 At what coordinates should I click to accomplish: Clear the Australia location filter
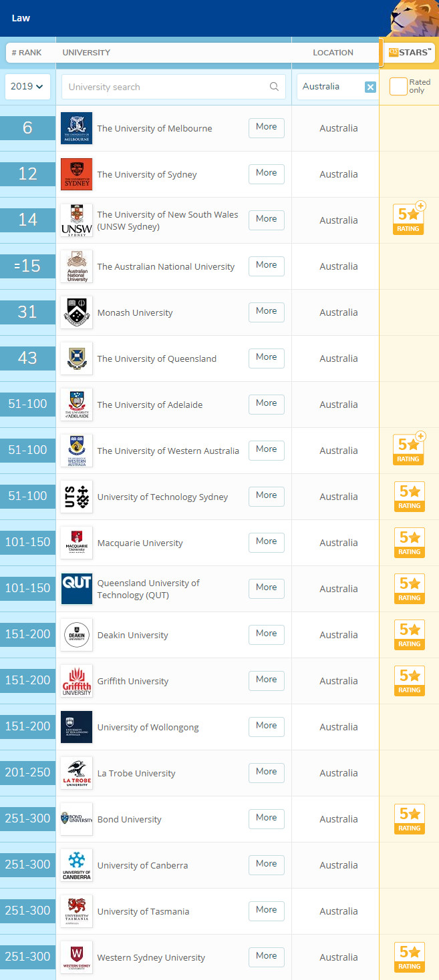click(370, 87)
